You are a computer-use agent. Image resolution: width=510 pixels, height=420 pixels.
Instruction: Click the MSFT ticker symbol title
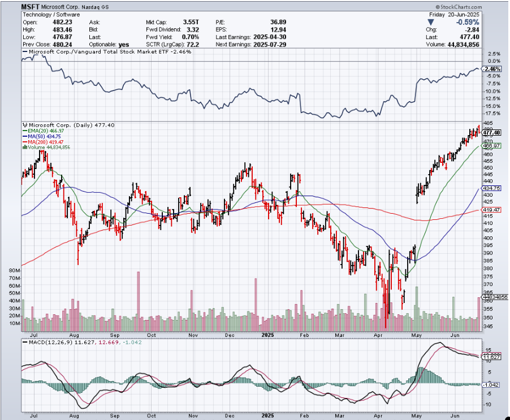point(31,7)
